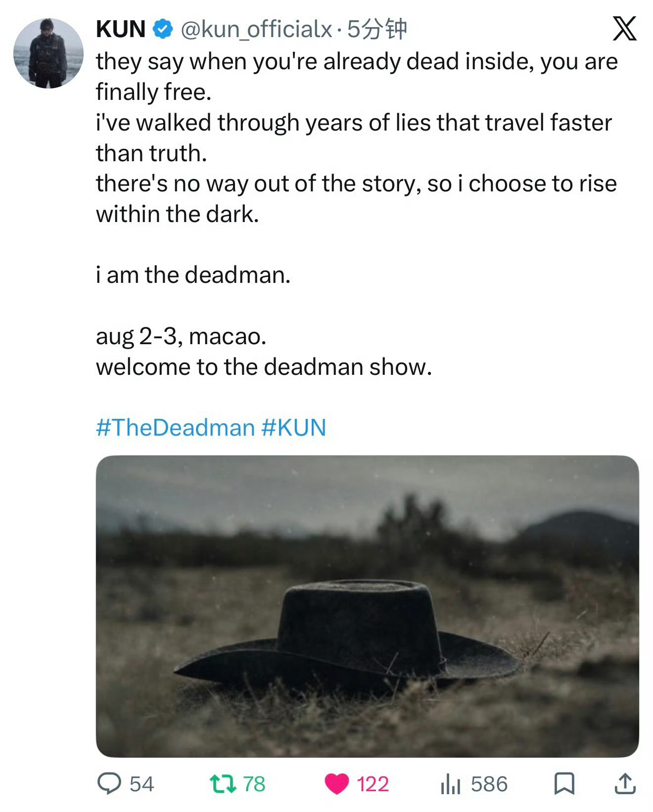The height and width of the screenshot is (812, 653).
Task: Toggle the bookmark icon on this post
Action: tap(564, 784)
